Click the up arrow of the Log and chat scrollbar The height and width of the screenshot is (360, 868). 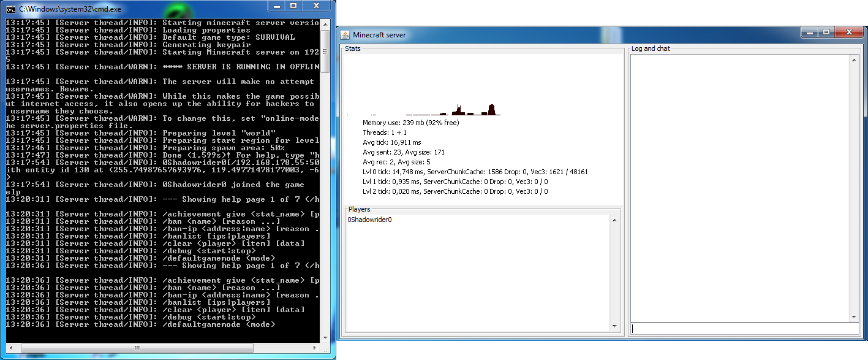click(x=854, y=59)
